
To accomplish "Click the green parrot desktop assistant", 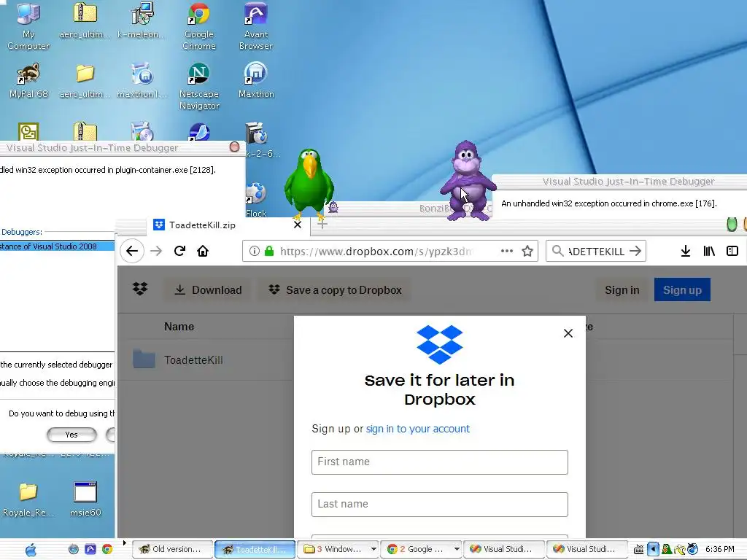I will point(309,183).
